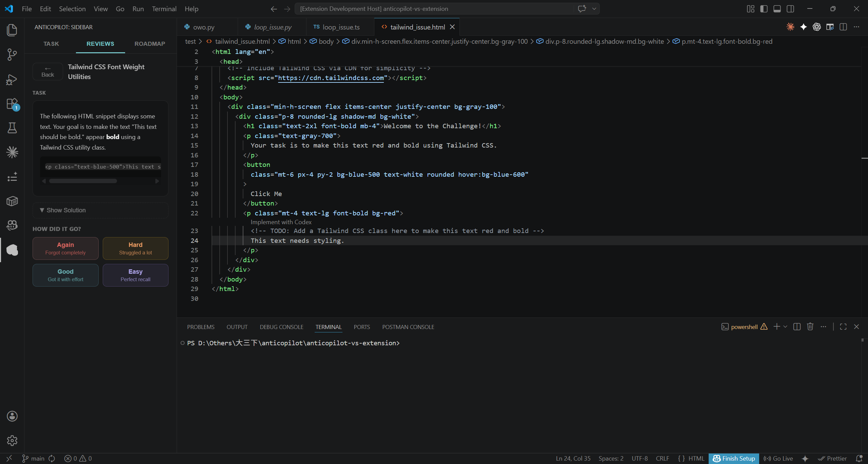Open the cube icon view in activity bar
Image resolution: width=868 pixels, height=464 pixels.
(x=12, y=201)
